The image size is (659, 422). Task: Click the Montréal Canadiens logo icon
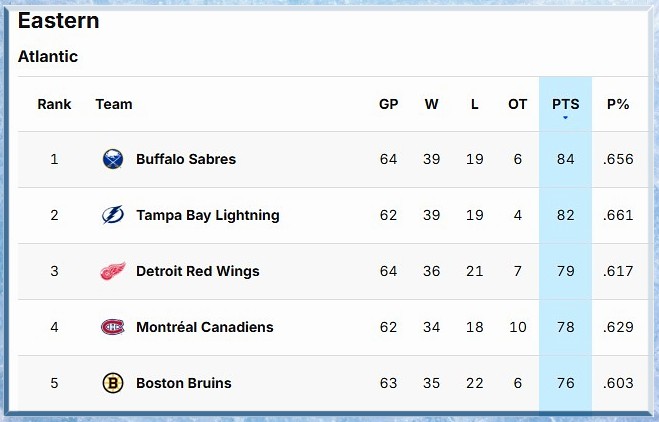113,327
